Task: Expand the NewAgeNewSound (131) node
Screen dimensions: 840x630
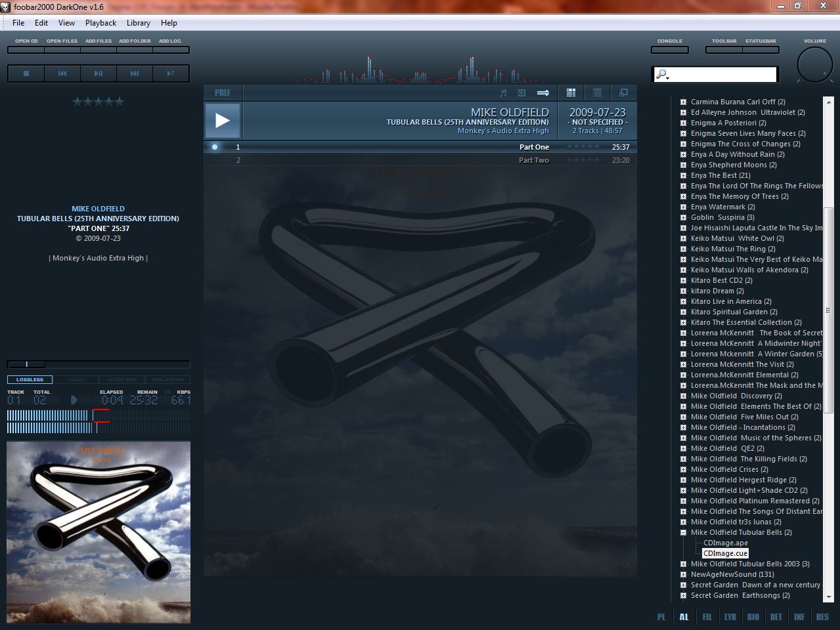Action: coord(683,574)
